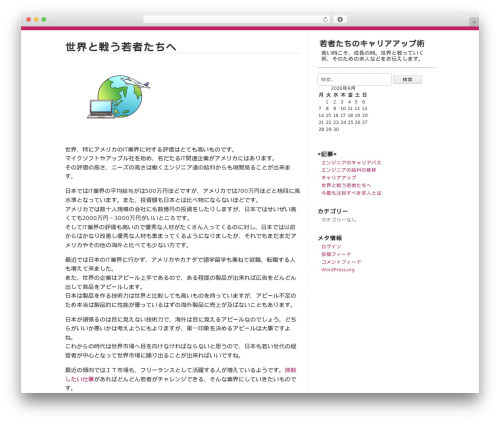Click the reload icon in the address bar

[325, 19]
